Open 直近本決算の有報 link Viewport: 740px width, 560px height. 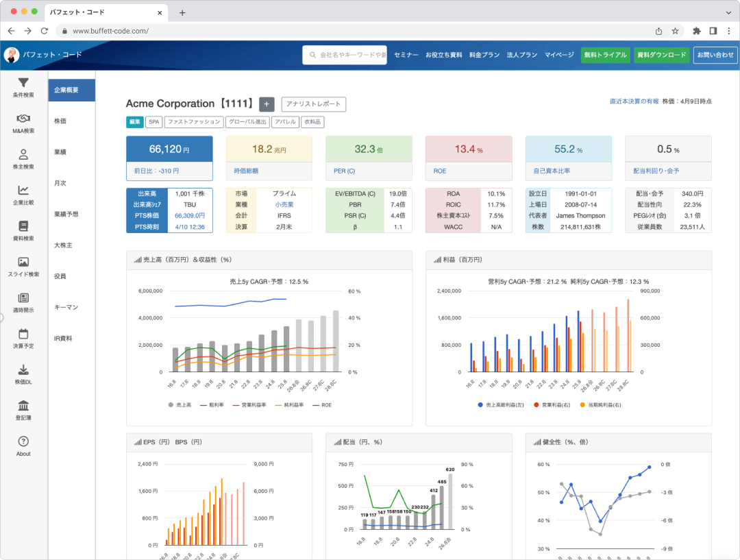pos(634,101)
